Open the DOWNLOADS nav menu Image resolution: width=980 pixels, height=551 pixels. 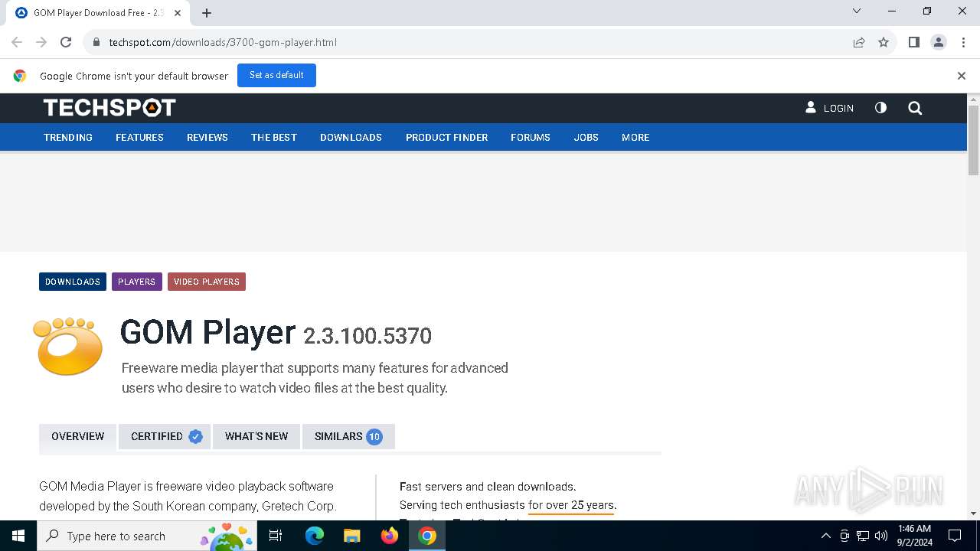[x=351, y=138]
